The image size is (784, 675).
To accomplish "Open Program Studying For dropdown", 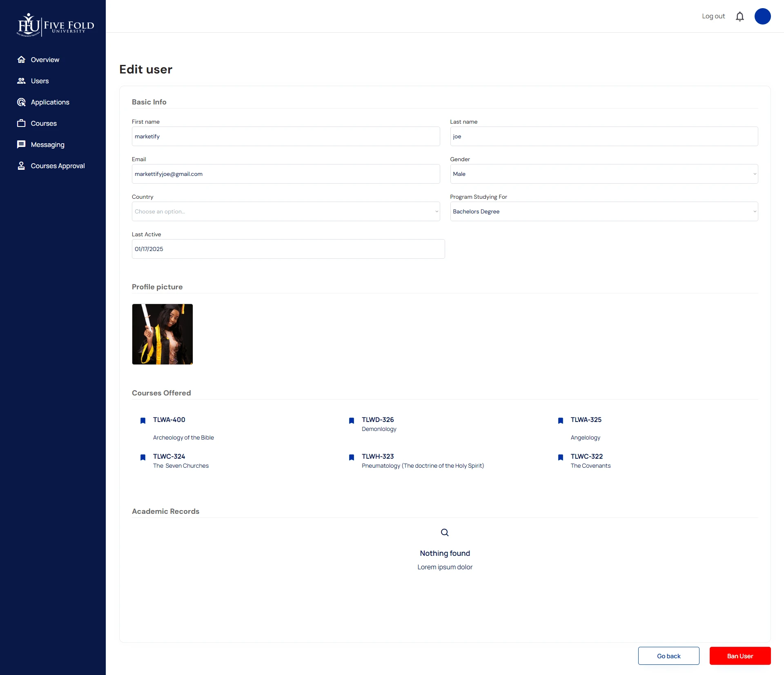I will click(604, 211).
